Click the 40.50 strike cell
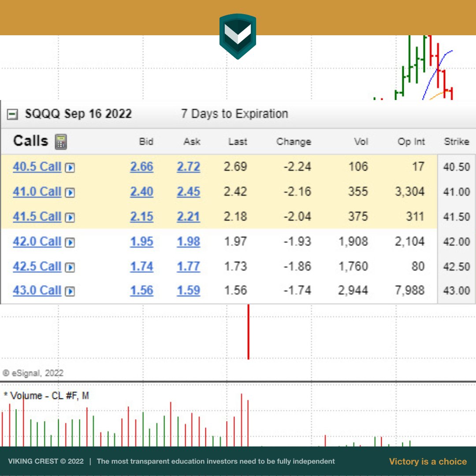 457,167
